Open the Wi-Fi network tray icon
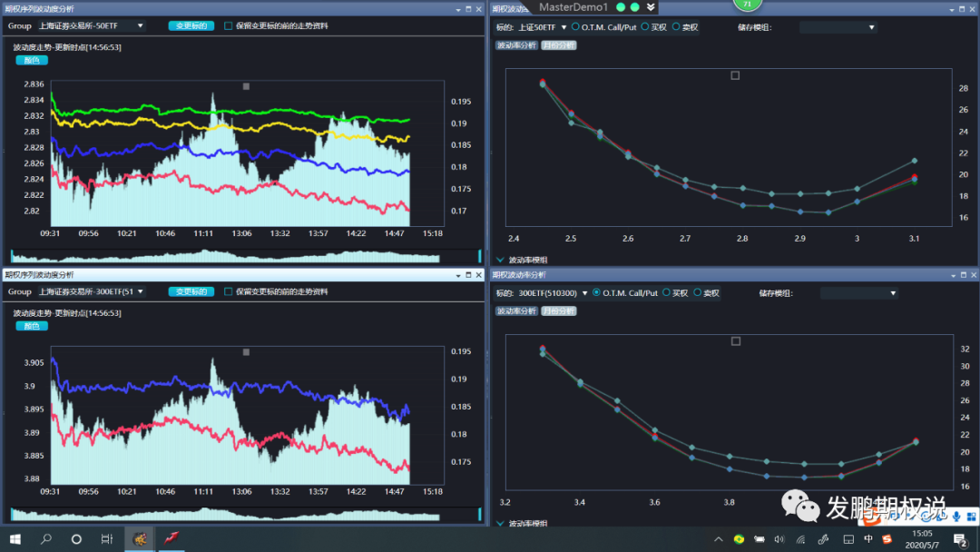 (x=800, y=539)
